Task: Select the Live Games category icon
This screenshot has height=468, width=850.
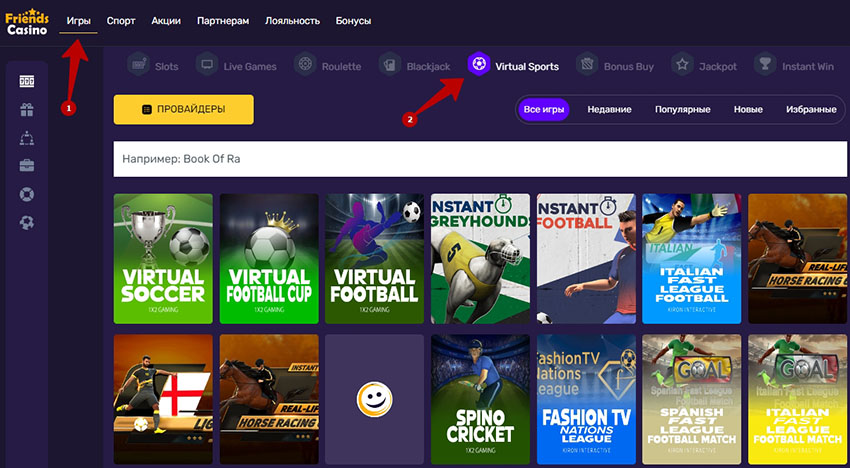Action: point(207,64)
